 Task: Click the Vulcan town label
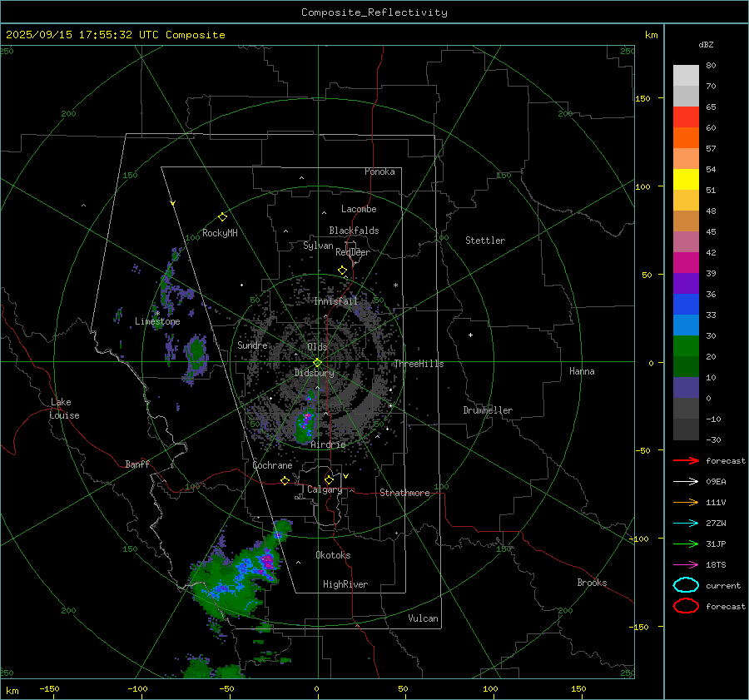[x=423, y=618]
